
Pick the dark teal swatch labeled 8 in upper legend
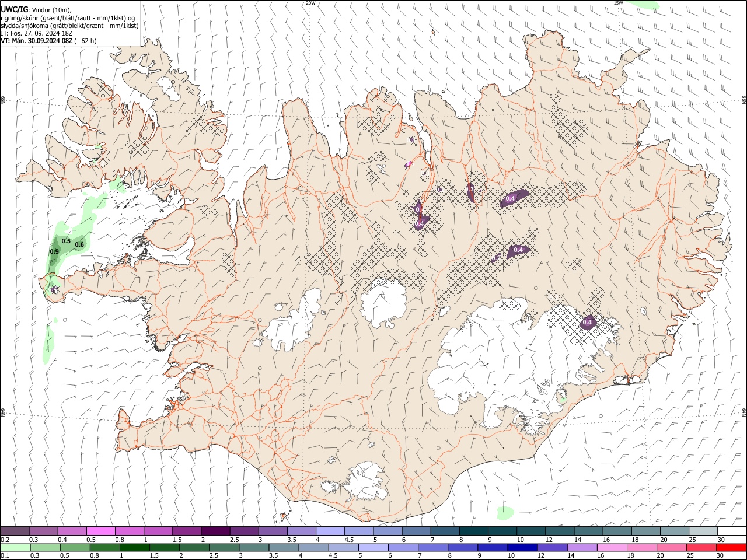pos(473,531)
